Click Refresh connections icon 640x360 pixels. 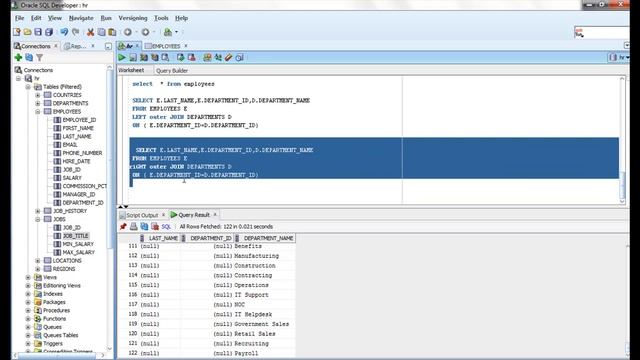point(29,58)
